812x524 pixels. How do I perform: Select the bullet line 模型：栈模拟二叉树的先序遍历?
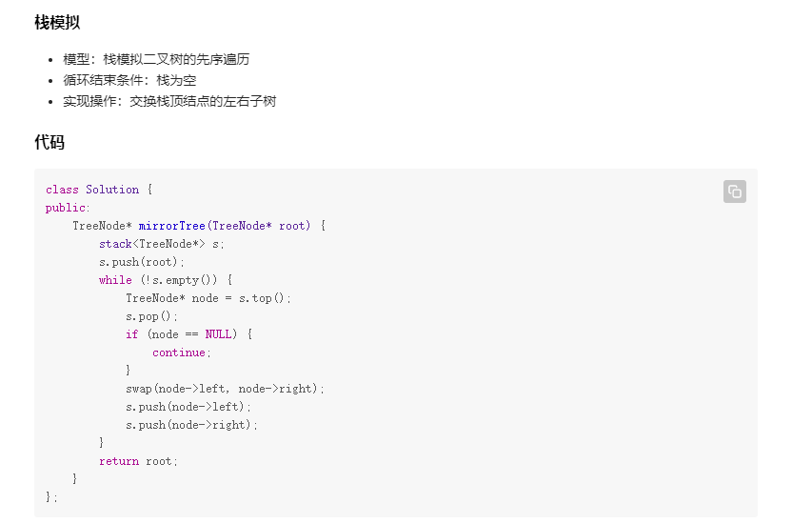[156, 59]
